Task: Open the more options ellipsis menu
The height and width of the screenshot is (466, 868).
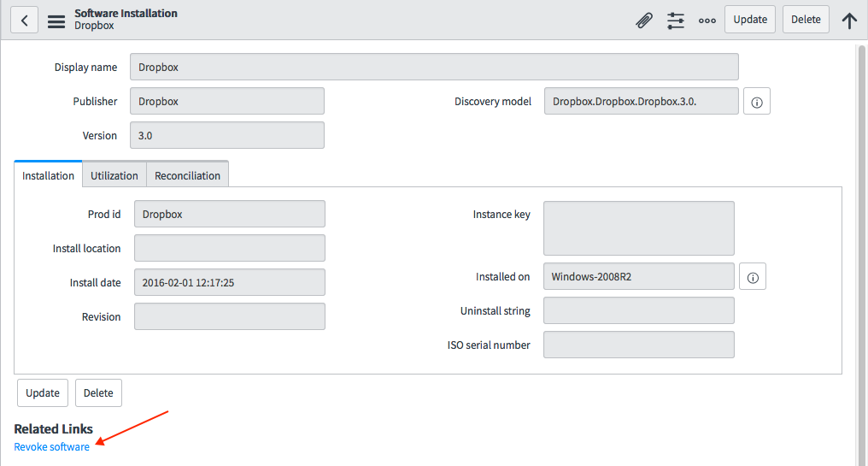Action: (707, 21)
